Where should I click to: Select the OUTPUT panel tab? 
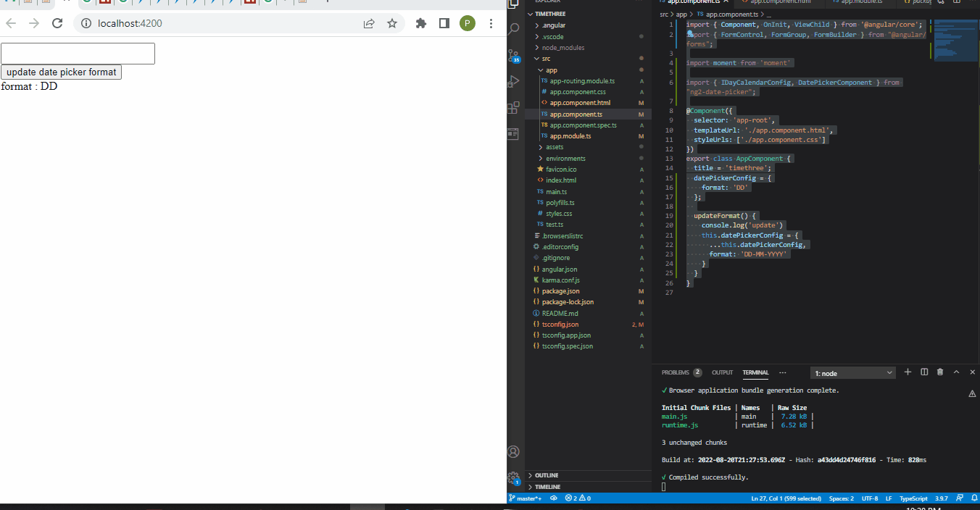722,372
